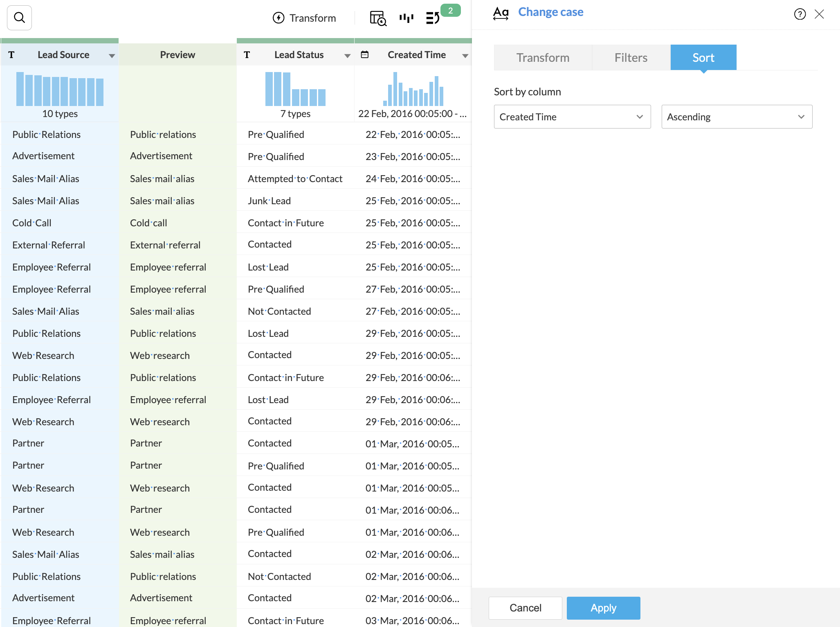
Task: Open the sort column dropdown showing Created Time
Action: 572,117
